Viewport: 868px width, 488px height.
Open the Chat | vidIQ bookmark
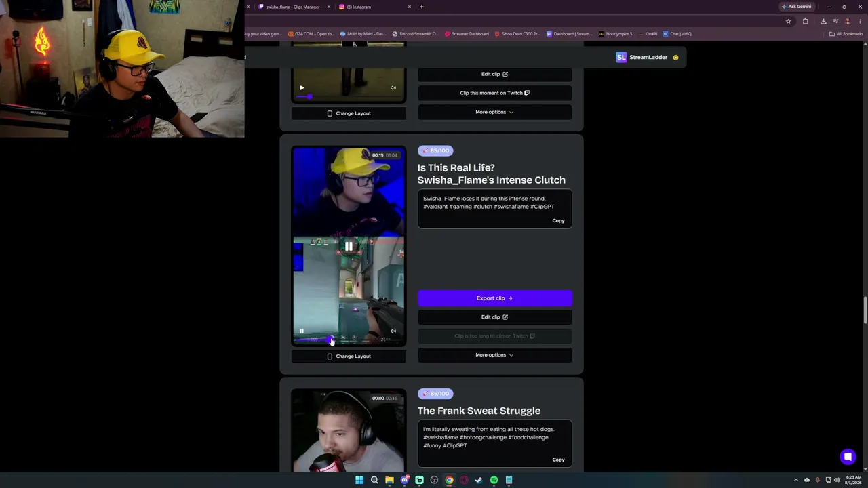click(x=677, y=34)
